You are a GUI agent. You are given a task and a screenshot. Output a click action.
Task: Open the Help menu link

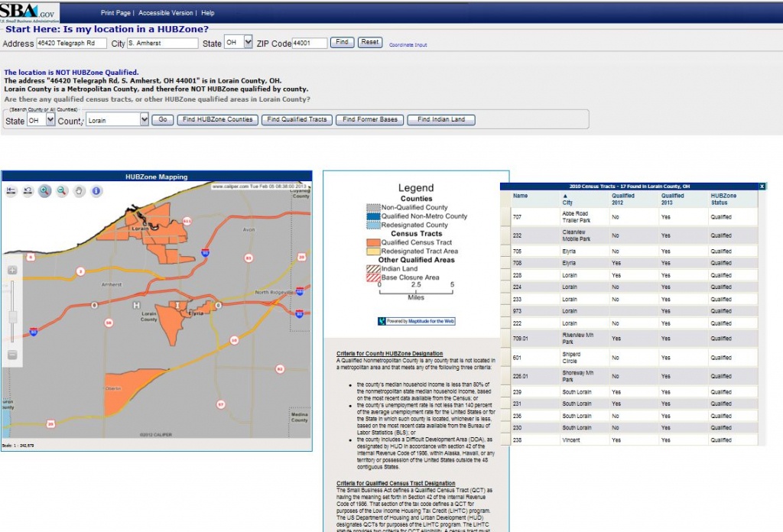pyautogui.click(x=207, y=13)
